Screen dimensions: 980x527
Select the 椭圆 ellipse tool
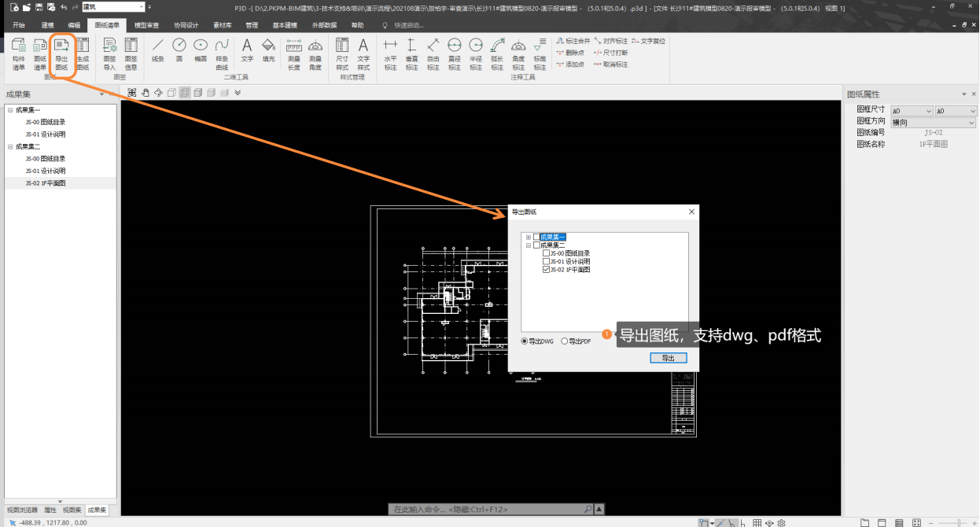point(201,50)
